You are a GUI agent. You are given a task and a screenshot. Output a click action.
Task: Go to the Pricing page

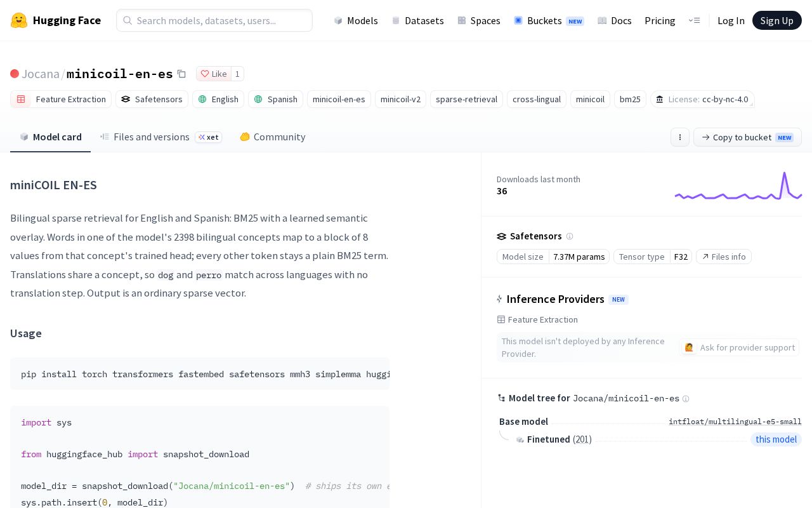point(660,20)
